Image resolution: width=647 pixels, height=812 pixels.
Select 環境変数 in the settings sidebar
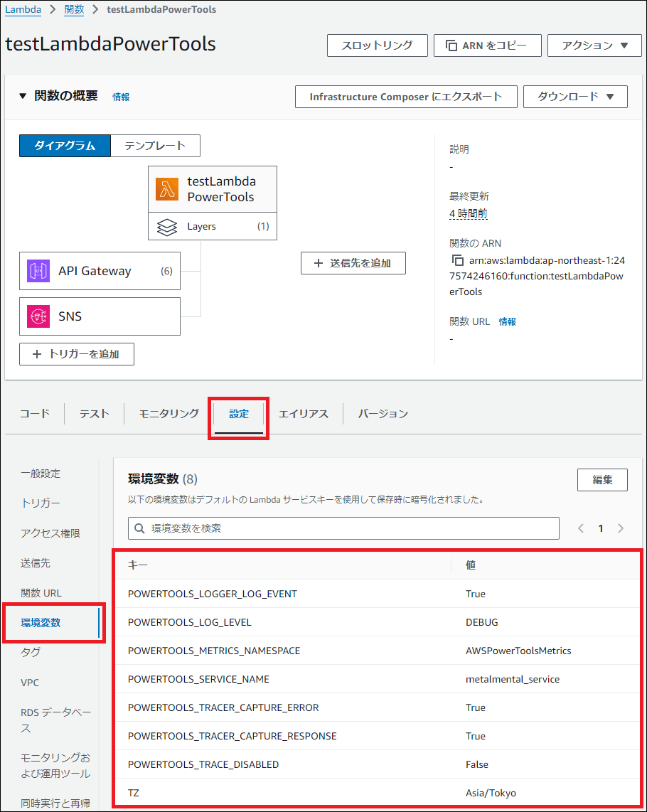[x=41, y=622]
